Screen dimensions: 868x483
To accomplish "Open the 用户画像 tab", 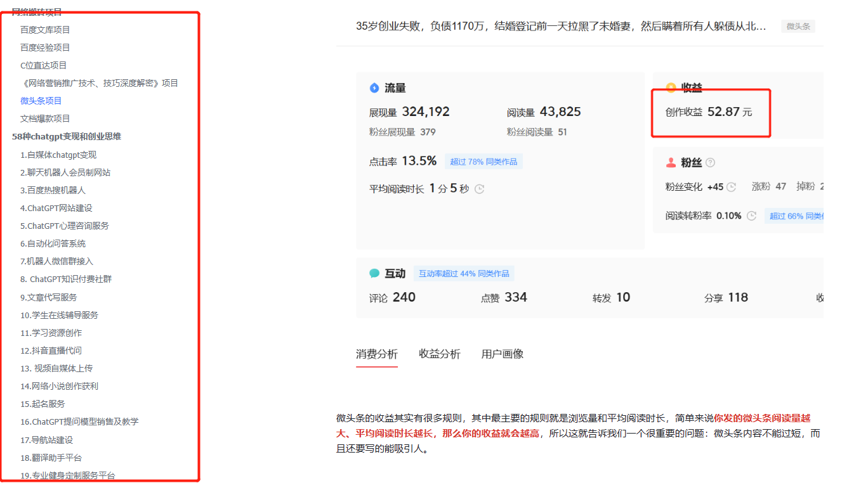I will [x=503, y=354].
